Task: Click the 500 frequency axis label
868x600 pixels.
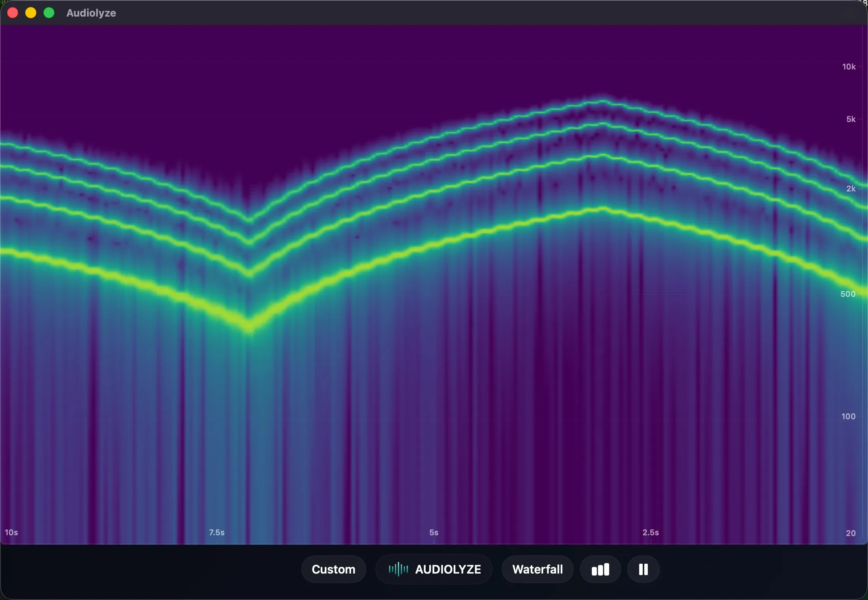Action: tap(848, 294)
